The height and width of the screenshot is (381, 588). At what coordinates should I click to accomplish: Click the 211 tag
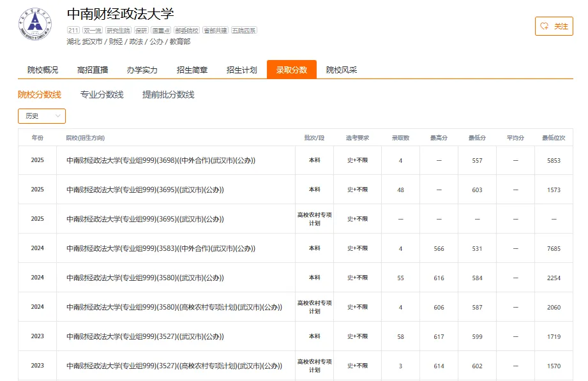[73, 31]
